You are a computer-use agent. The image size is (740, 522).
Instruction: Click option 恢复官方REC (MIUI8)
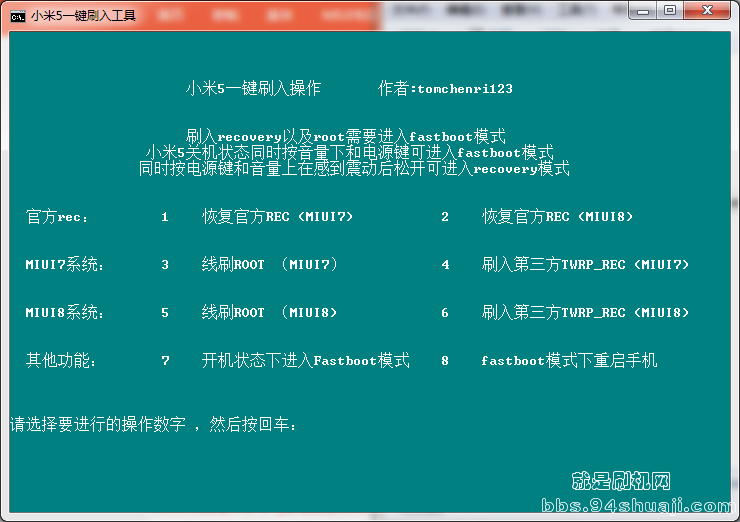click(x=557, y=217)
